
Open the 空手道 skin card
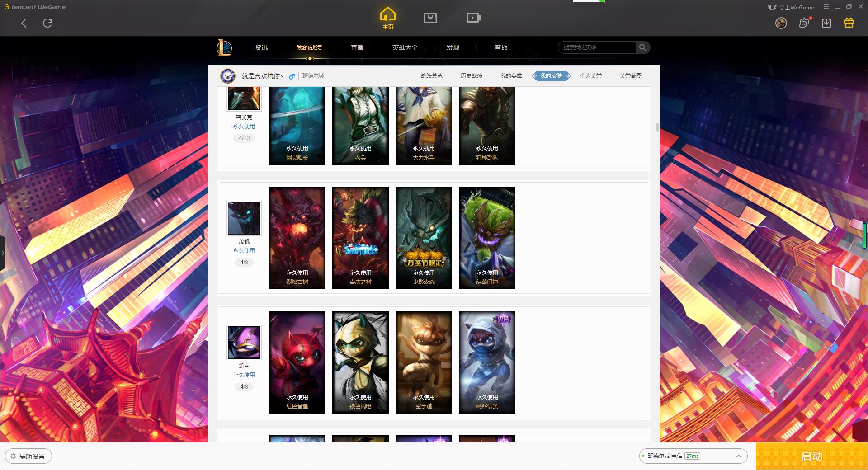point(424,362)
